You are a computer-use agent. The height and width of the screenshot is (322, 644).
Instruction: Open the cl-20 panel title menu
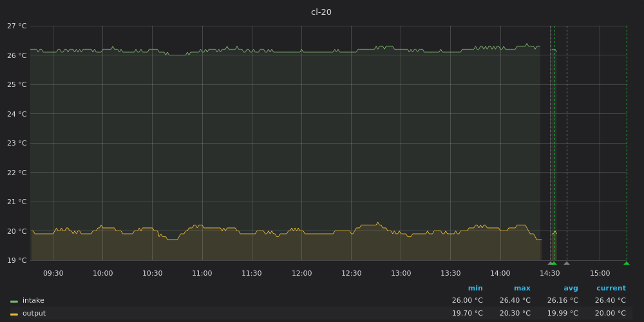click(321, 12)
